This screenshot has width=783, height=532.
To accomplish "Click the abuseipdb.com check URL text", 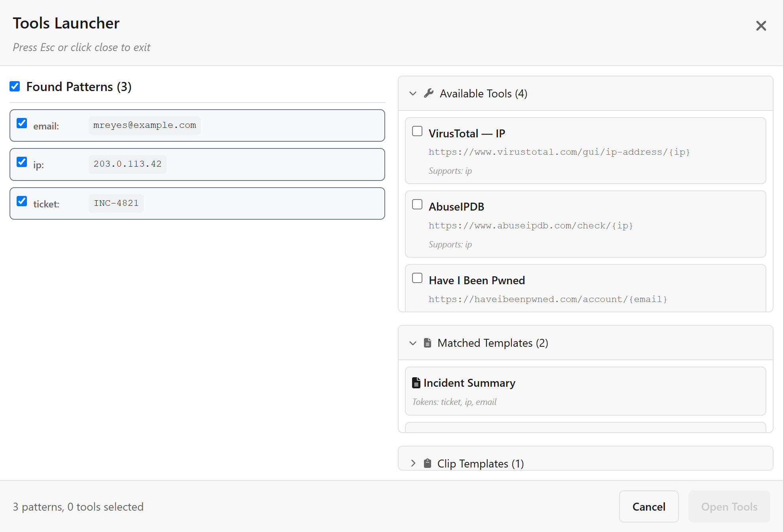I will (x=531, y=226).
